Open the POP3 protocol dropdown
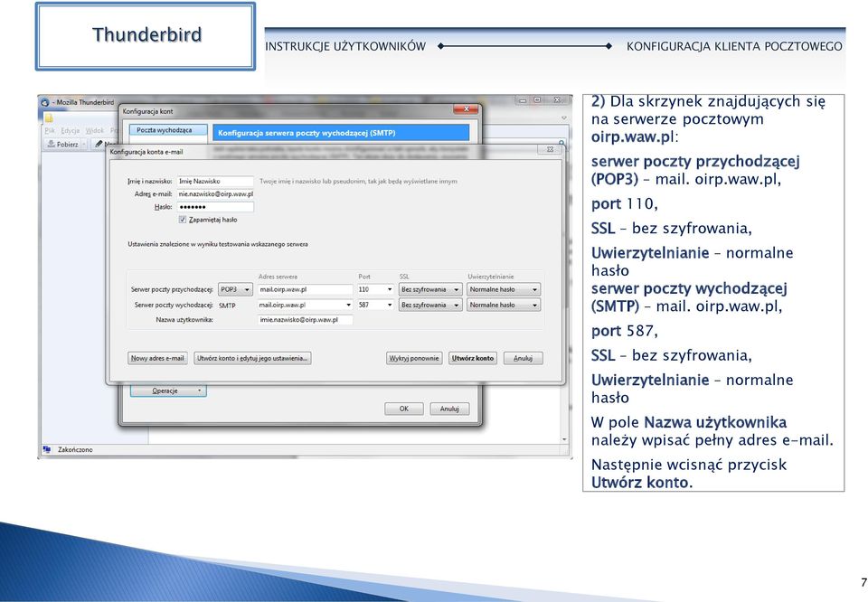 coord(235,289)
